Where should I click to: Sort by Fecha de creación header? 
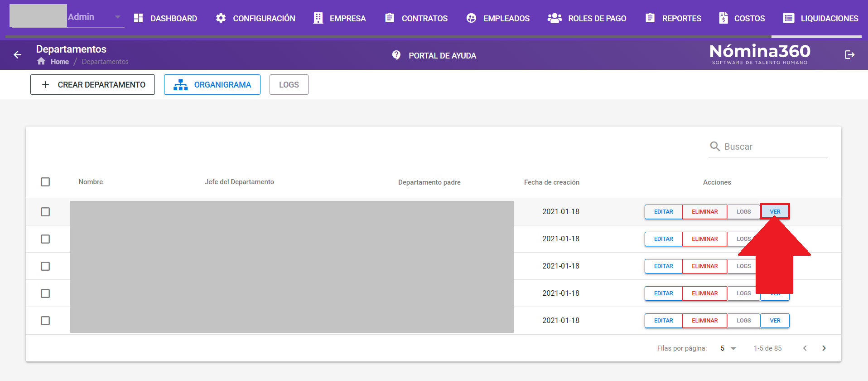pos(551,182)
